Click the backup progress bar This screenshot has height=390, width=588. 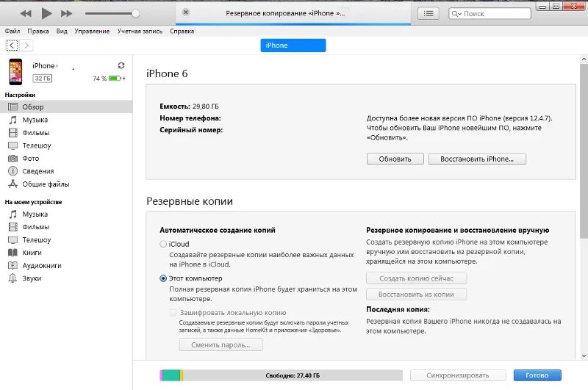point(293,24)
